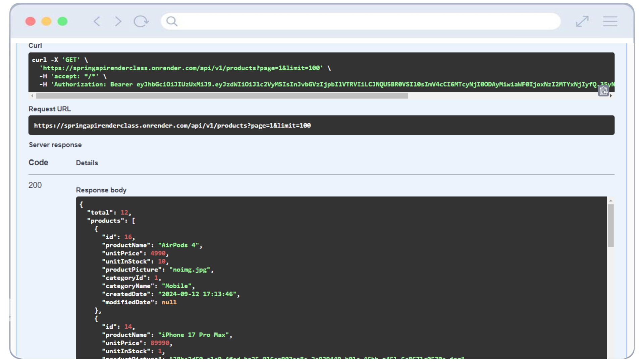The width and height of the screenshot is (644, 362).
Task: Copy the curl command to clipboard
Action: pyautogui.click(x=603, y=91)
